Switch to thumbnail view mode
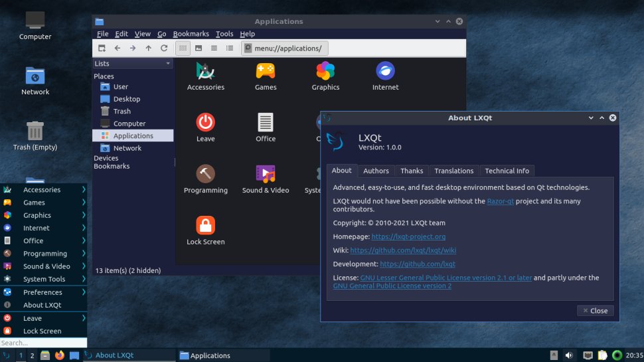 click(199, 48)
